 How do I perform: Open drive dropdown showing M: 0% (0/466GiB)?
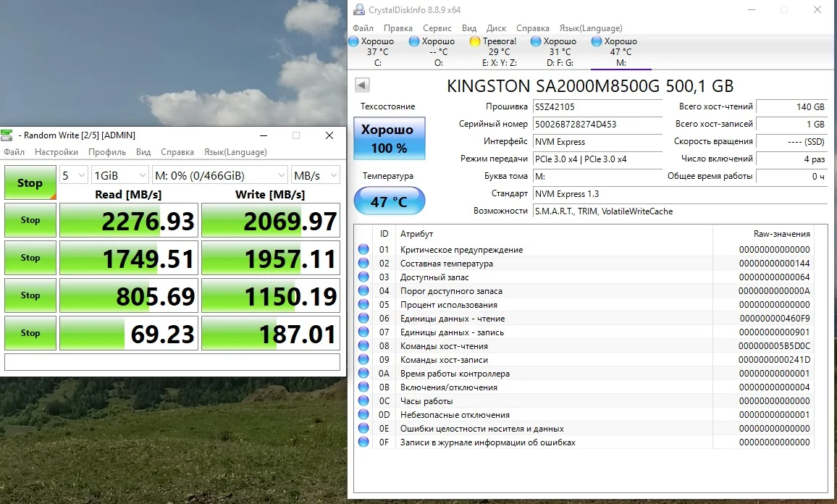coord(220,175)
